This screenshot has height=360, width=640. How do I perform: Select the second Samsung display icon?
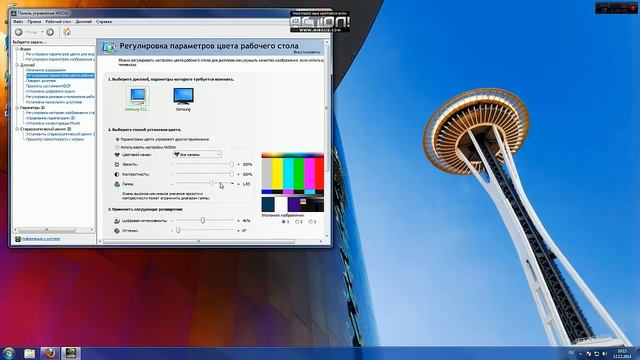[x=183, y=96]
